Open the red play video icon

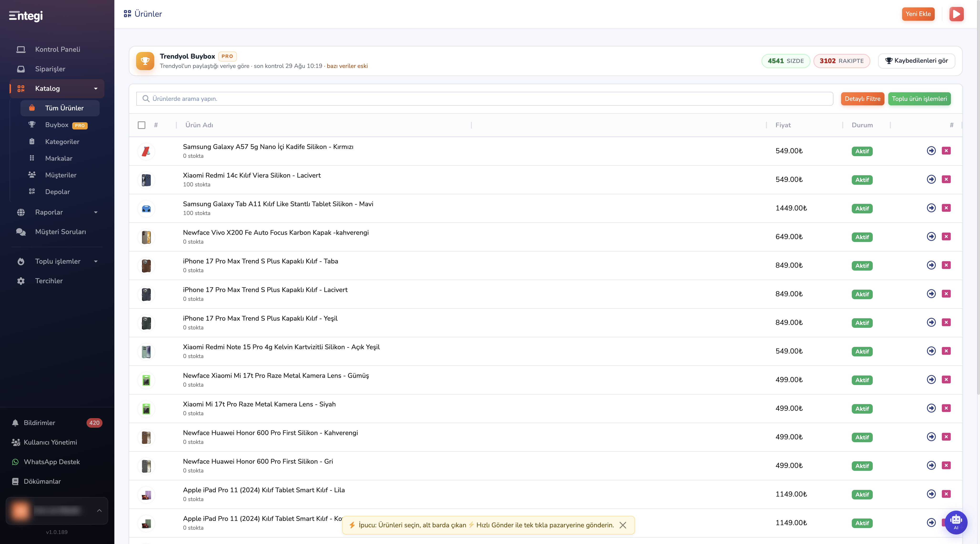tap(956, 14)
